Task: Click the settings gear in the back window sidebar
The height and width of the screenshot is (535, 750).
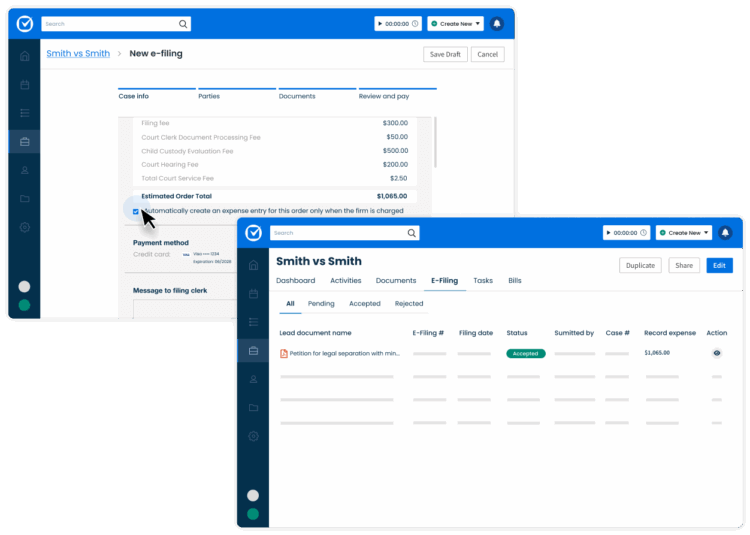Action: 25,227
